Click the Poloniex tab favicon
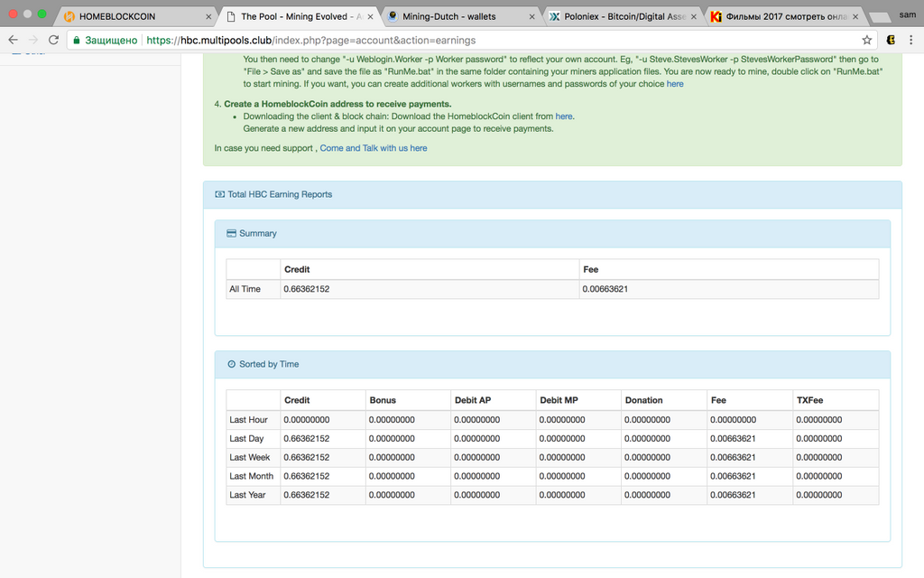Image resolution: width=924 pixels, height=578 pixels. [555, 16]
